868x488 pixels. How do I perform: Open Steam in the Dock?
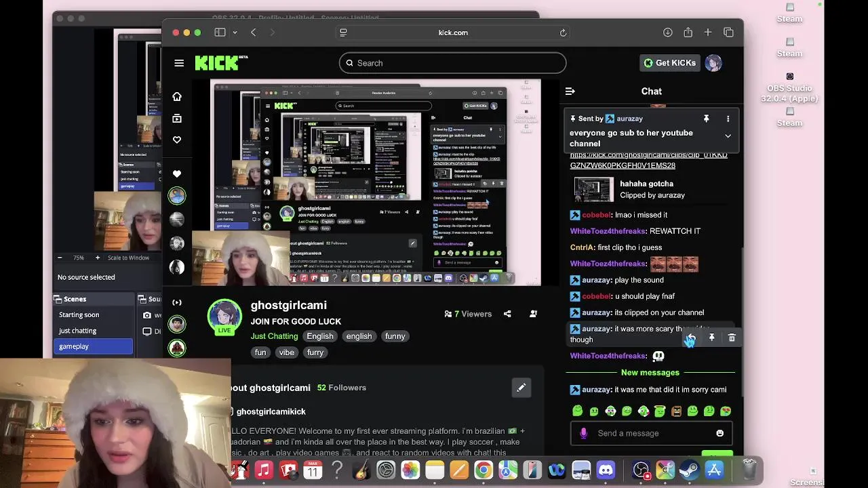tap(690, 470)
